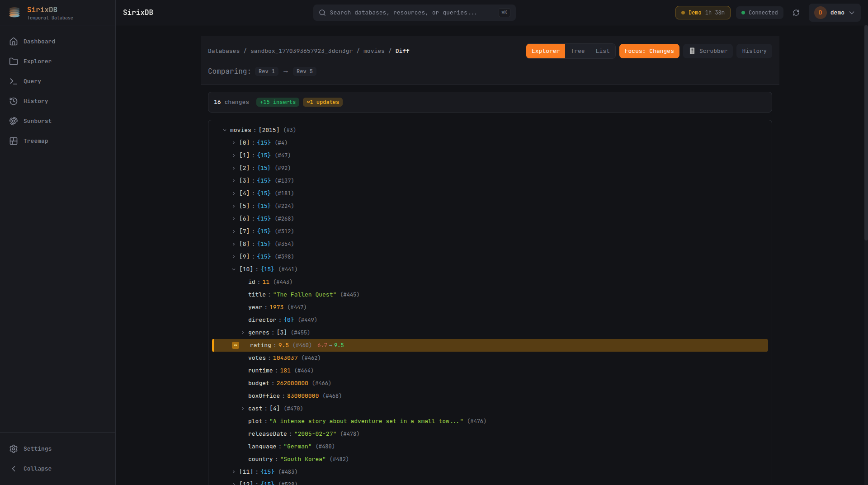Open the Sunburst visualization

pos(37,121)
